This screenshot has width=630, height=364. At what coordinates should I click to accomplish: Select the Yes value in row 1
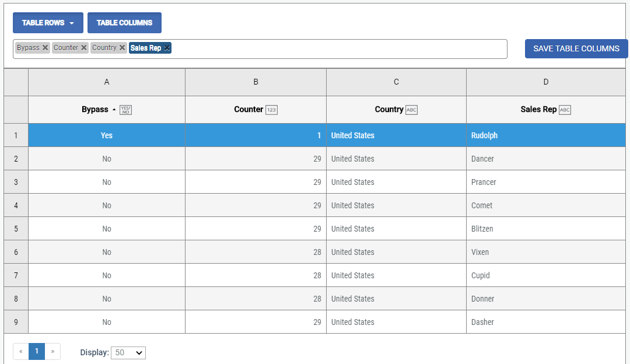tap(106, 135)
